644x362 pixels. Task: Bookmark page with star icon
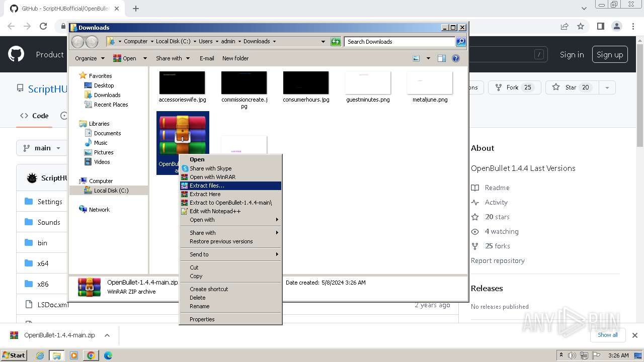[x=581, y=26]
